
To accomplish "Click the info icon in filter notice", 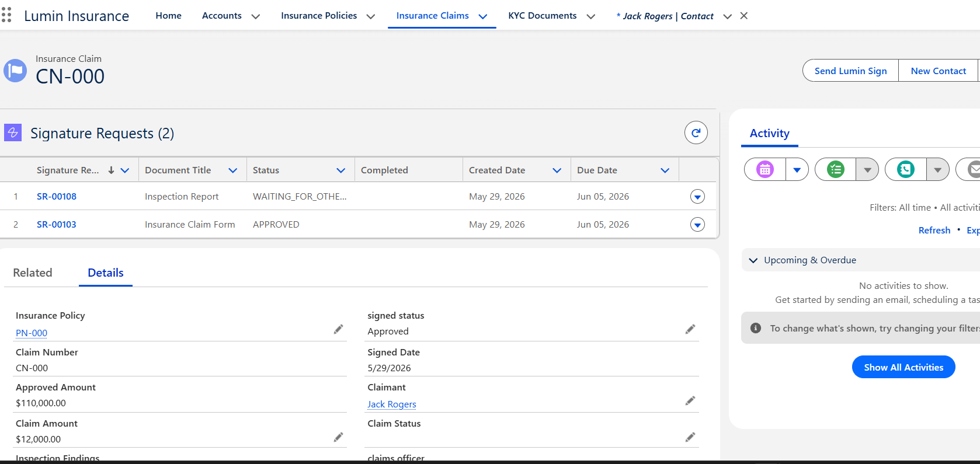I will pyautogui.click(x=756, y=328).
